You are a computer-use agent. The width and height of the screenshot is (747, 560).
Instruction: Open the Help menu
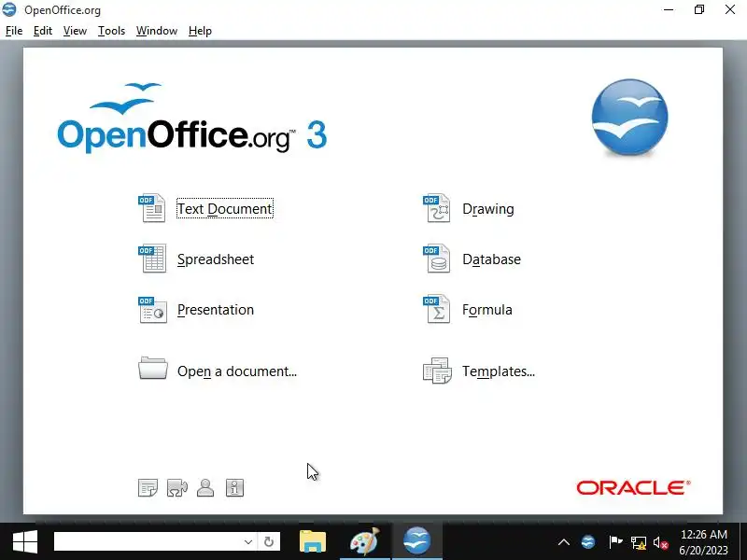(x=200, y=31)
